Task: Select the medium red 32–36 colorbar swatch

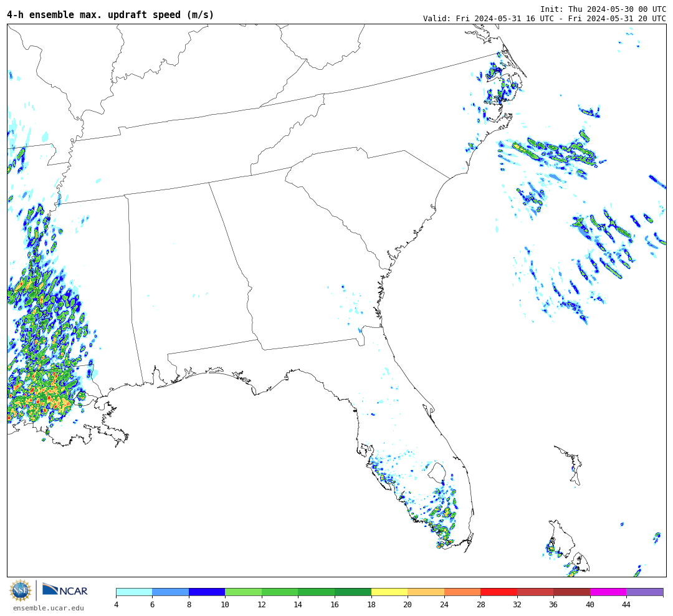Action: point(535,592)
